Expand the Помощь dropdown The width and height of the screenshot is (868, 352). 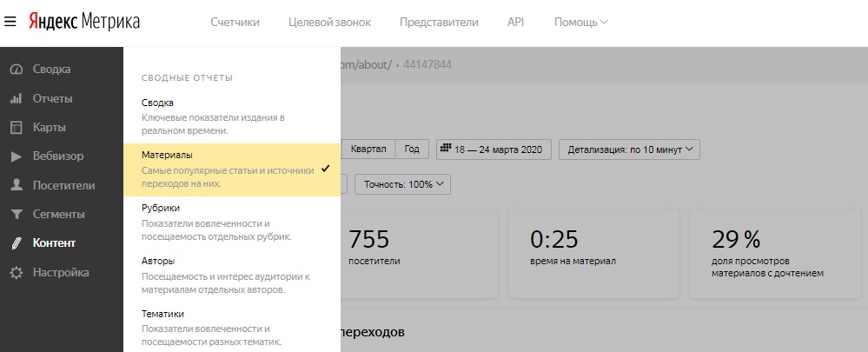click(x=580, y=22)
